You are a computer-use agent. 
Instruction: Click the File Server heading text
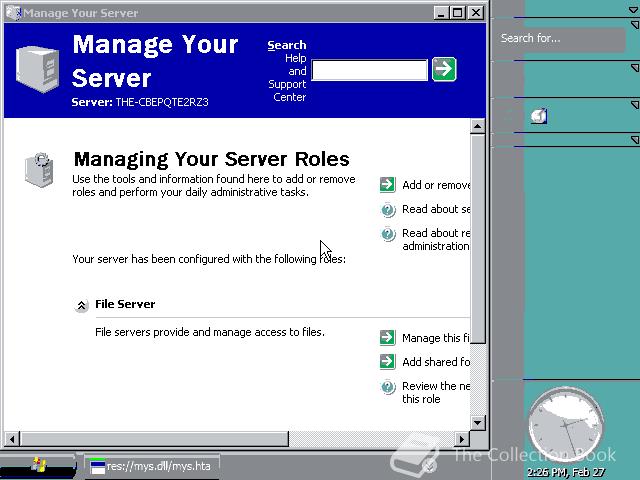125,304
